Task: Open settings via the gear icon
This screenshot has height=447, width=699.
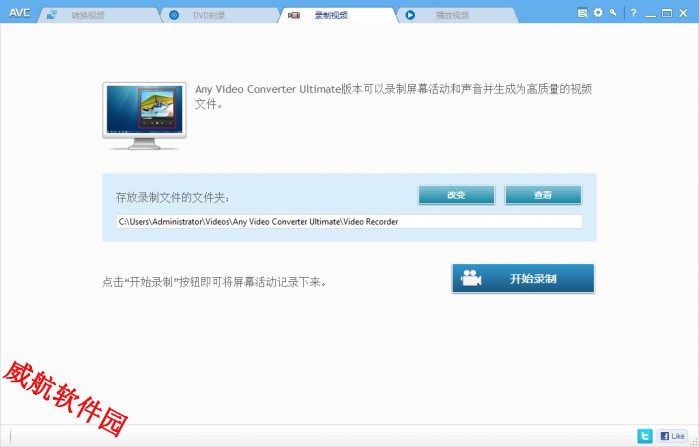Action: (598, 13)
